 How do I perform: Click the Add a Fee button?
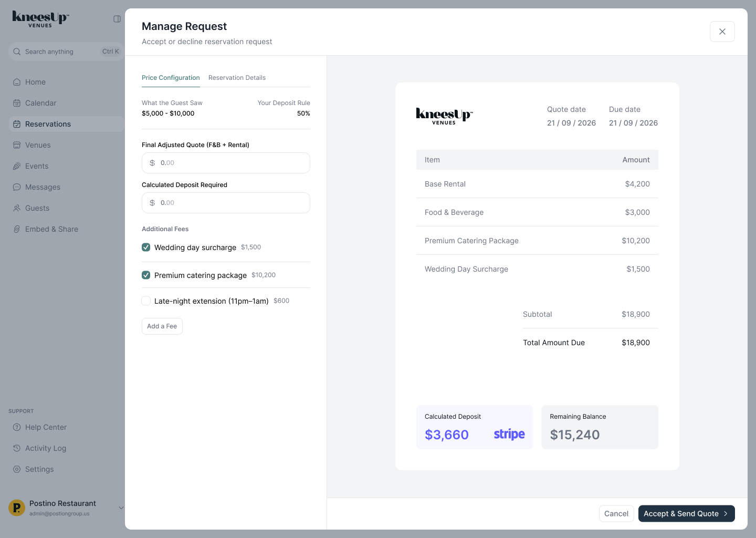coord(162,326)
